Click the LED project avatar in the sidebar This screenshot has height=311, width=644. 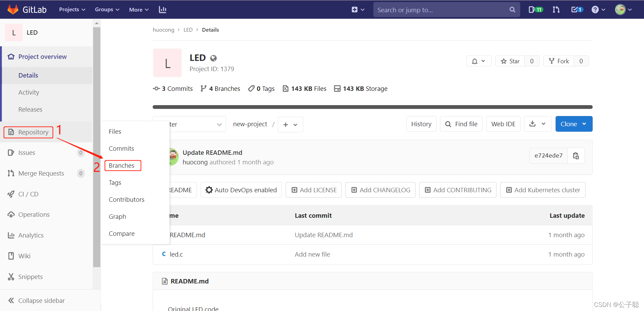coord(14,33)
